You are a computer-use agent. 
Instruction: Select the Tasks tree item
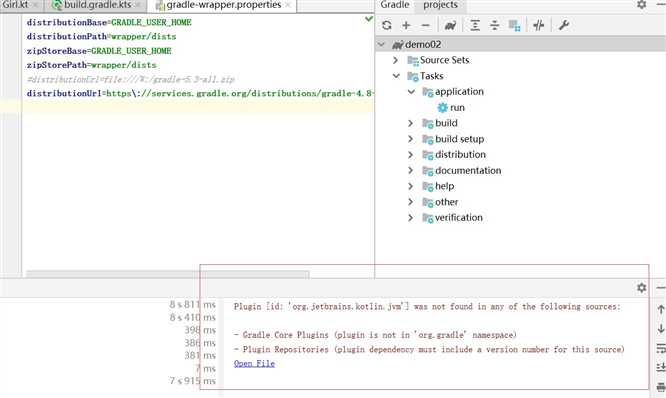(432, 76)
